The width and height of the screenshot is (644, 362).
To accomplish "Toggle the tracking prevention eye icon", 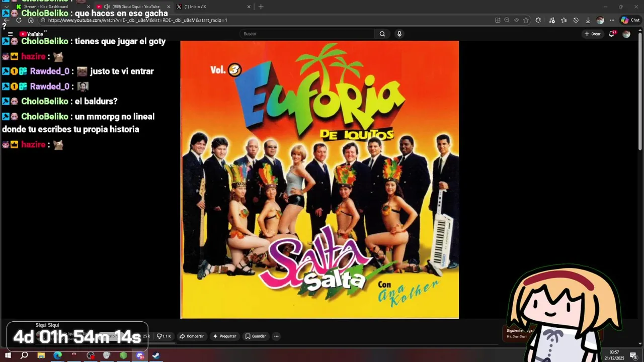I will pyautogui.click(x=516, y=20).
